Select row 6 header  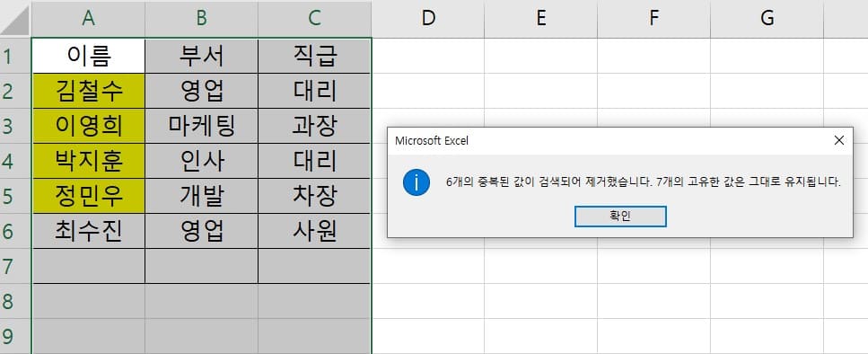click(15, 231)
